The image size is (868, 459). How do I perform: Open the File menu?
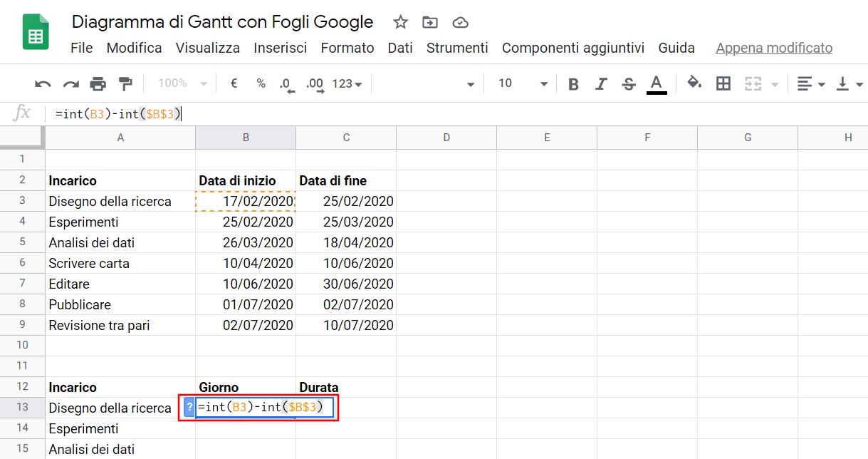82,48
